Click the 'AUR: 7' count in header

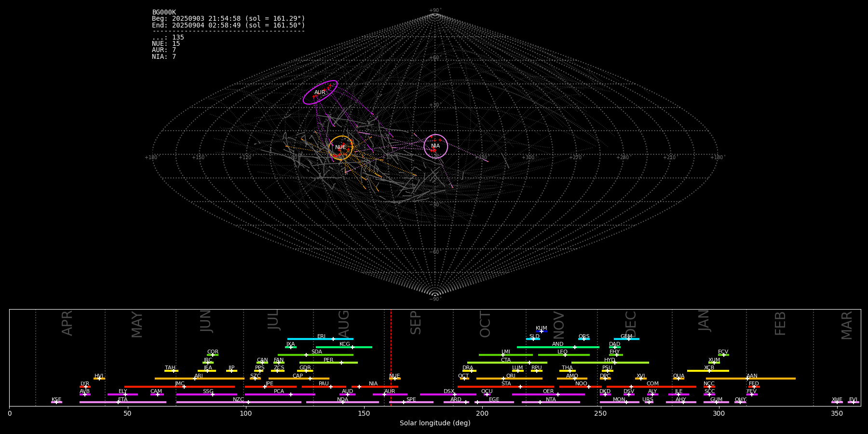coord(164,50)
